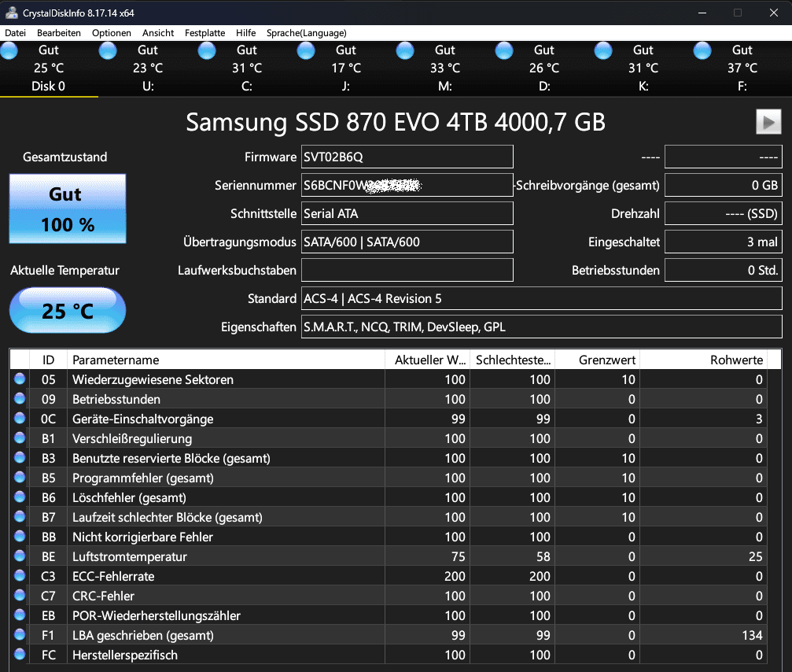The height and width of the screenshot is (672, 792).
Task: Select the ECC-Fehlerrate parameter name
Action: click(113, 576)
